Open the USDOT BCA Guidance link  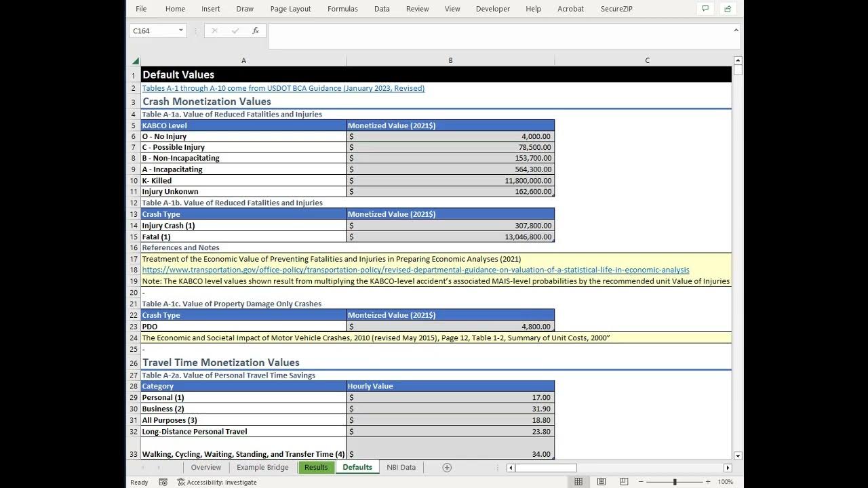click(283, 88)
